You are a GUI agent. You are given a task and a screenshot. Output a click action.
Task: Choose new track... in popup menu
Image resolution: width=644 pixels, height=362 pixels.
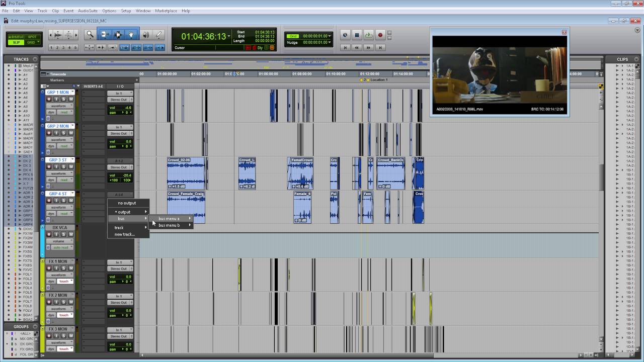128,234
